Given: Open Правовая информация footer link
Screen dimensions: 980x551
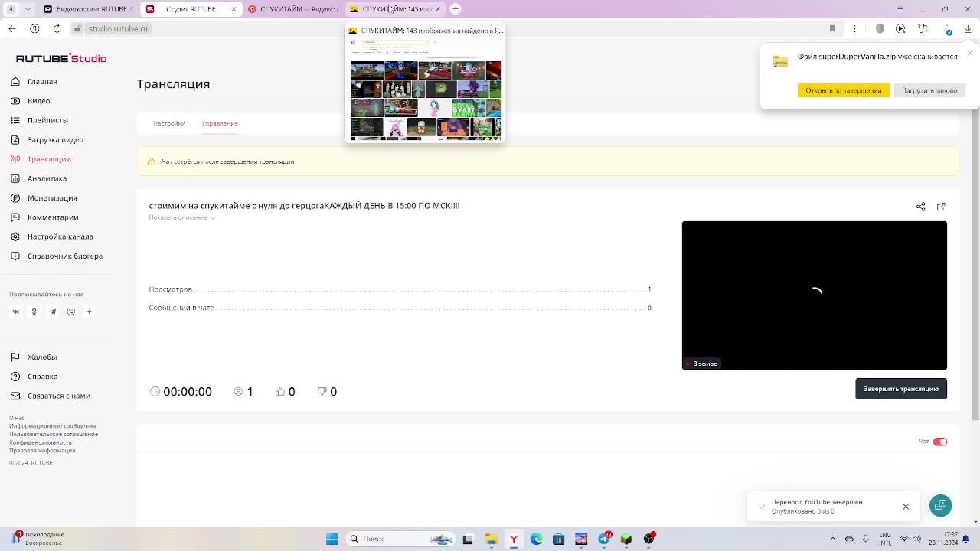Looking at the screenshot, I should [x=42, y=451].
